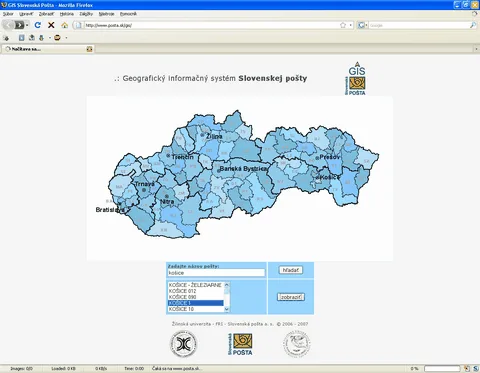Open the Pomocník menu
Viewport: 480px width, 373px height.
point(128,14)
